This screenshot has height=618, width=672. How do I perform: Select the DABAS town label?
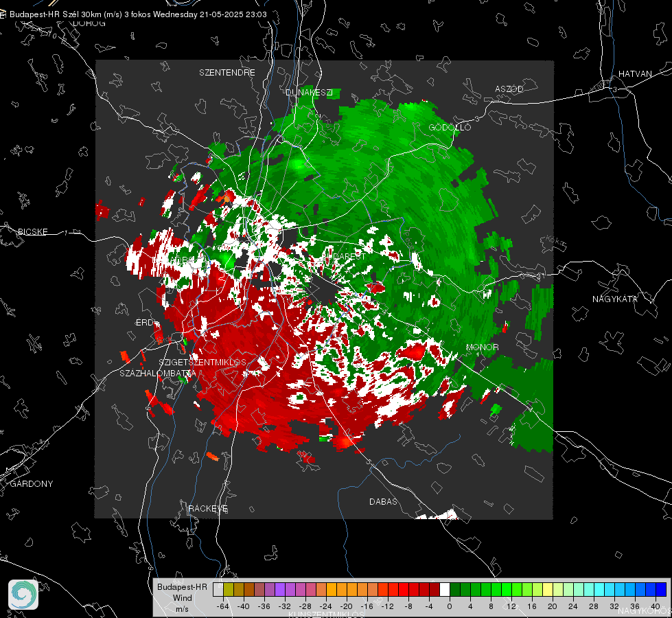coord(383,502)
